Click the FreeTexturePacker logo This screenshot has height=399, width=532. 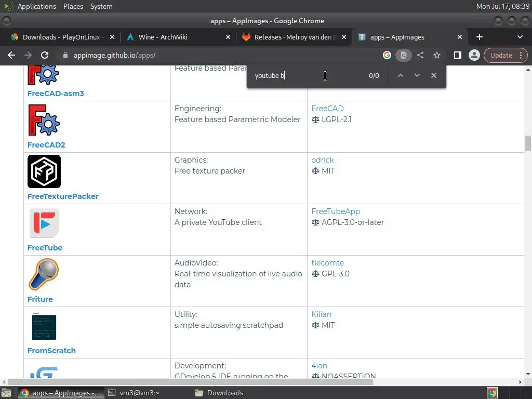[44, 171]
